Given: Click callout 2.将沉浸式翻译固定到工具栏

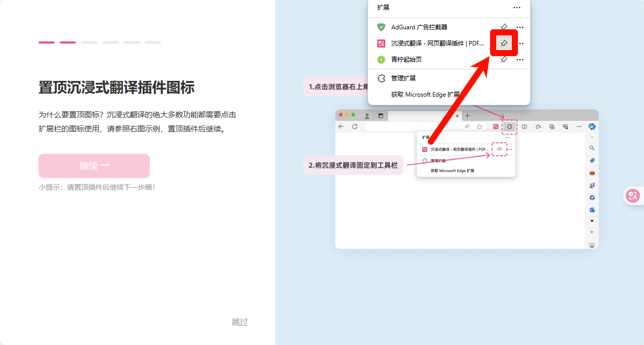Looking at the screenshot, I should (x=353, y=165).
